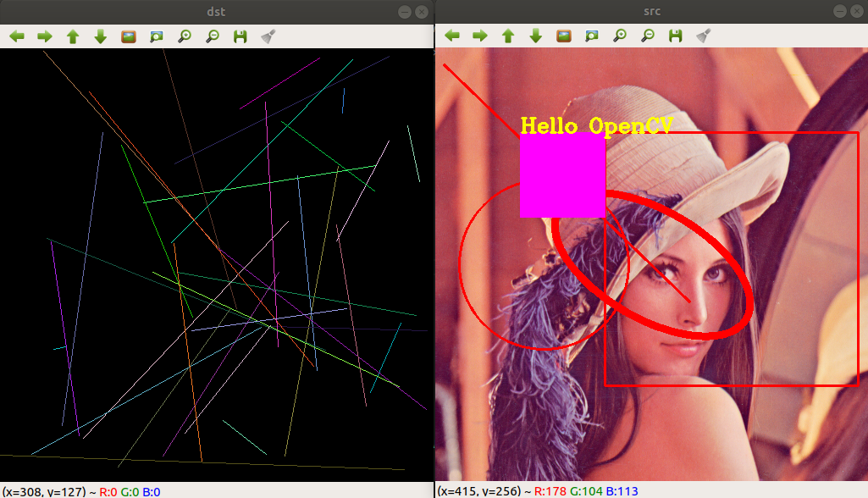Screen dimensions: 868x498
Task: Open properties brush in dst window
Action: (x=268, y=36)
